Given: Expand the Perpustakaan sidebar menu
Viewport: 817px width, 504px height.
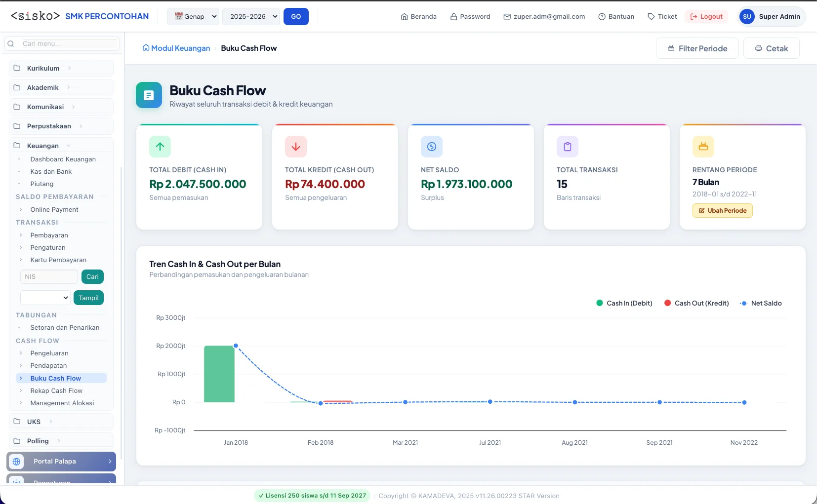Looking at the screenshot, I should pos(61,126).
